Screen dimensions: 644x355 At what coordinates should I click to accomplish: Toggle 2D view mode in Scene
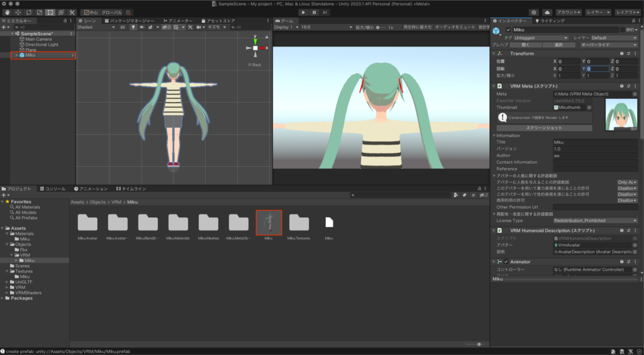coord(124,28)
